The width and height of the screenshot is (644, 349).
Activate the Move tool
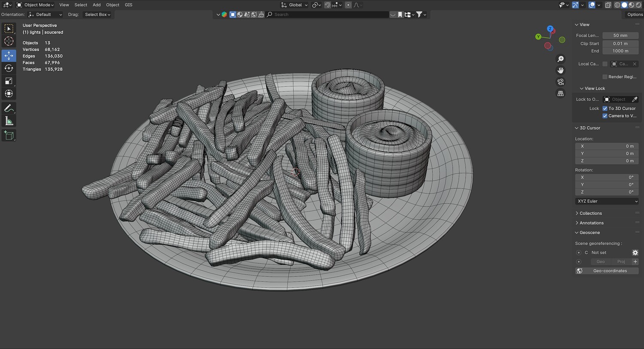click(x=9, y=56)
